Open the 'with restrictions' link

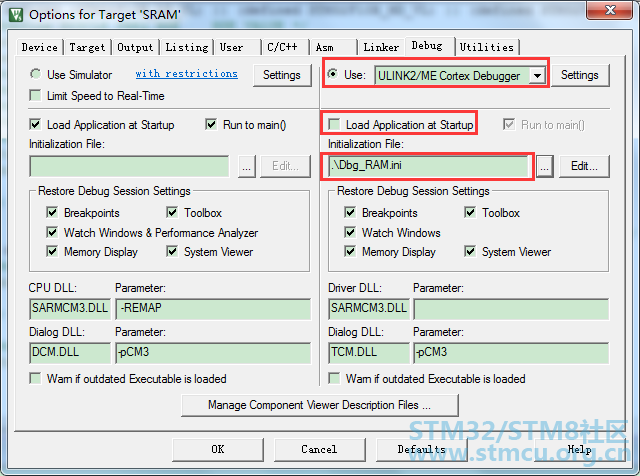pos(187,74)
